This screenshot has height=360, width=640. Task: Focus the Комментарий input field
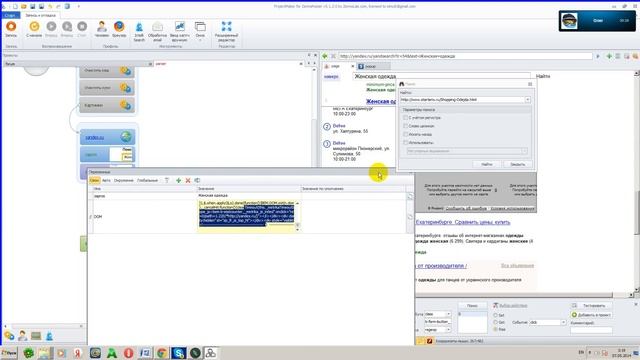pos(591,330)
